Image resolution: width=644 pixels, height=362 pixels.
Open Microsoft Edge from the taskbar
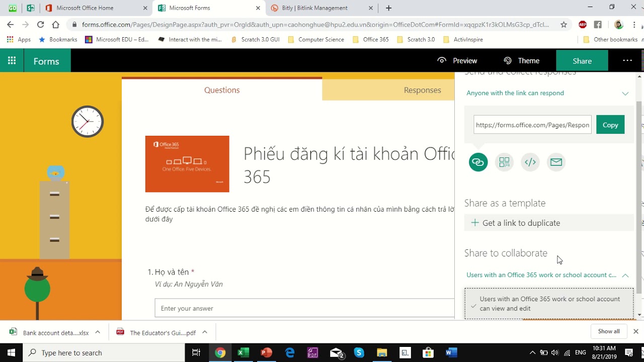pyautogui.click(x=289, y=352)
